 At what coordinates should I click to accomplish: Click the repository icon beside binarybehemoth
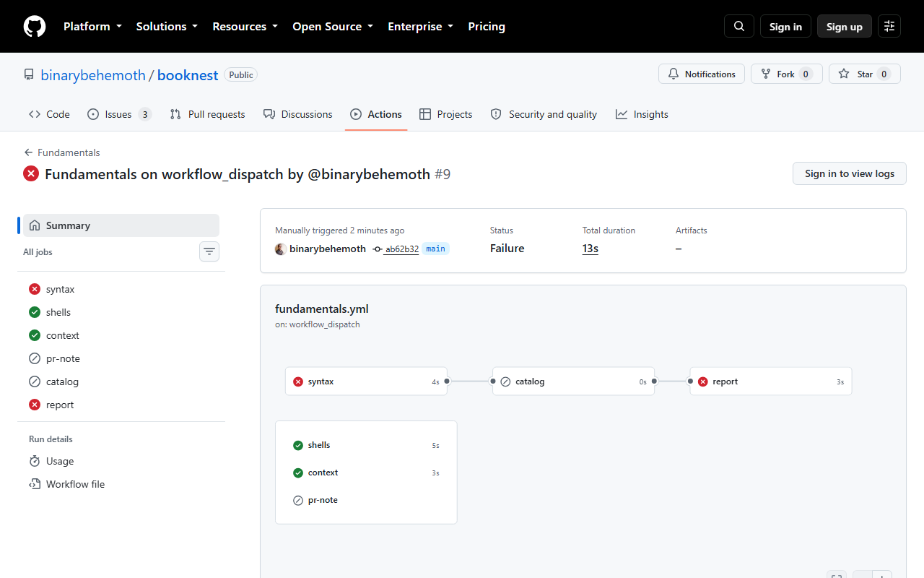click(29, 74)
